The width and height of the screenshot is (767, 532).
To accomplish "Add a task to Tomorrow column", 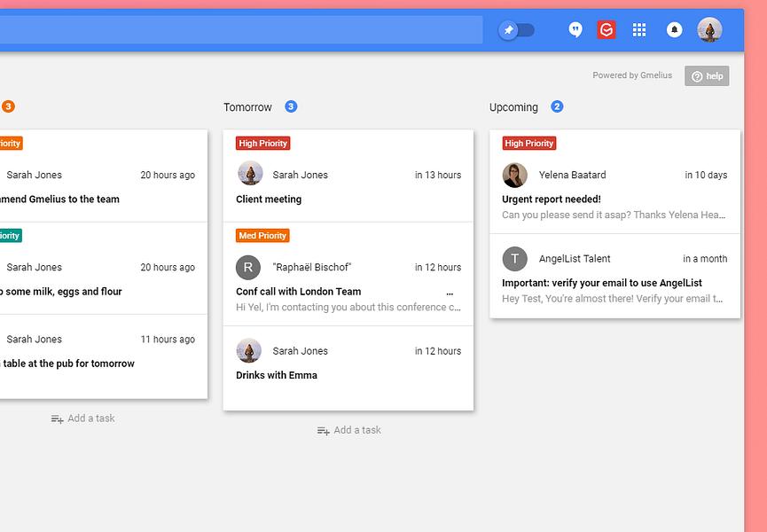I will coord(348,430).
